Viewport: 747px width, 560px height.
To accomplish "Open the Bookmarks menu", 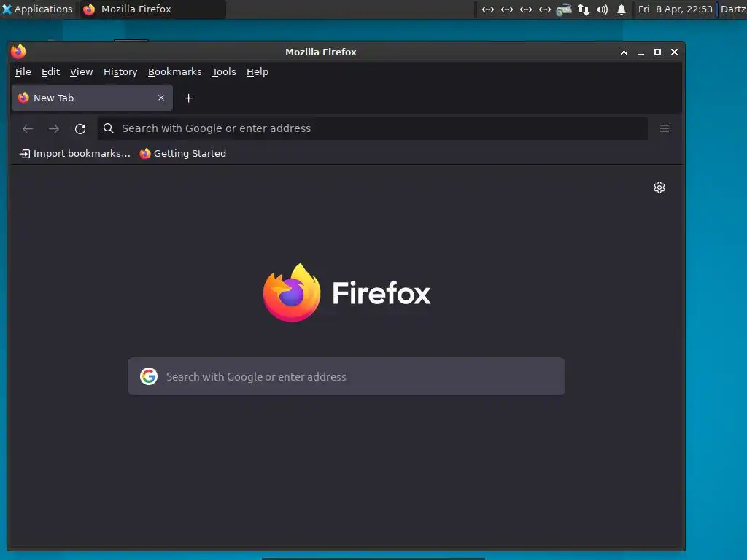I will (175, 72).
